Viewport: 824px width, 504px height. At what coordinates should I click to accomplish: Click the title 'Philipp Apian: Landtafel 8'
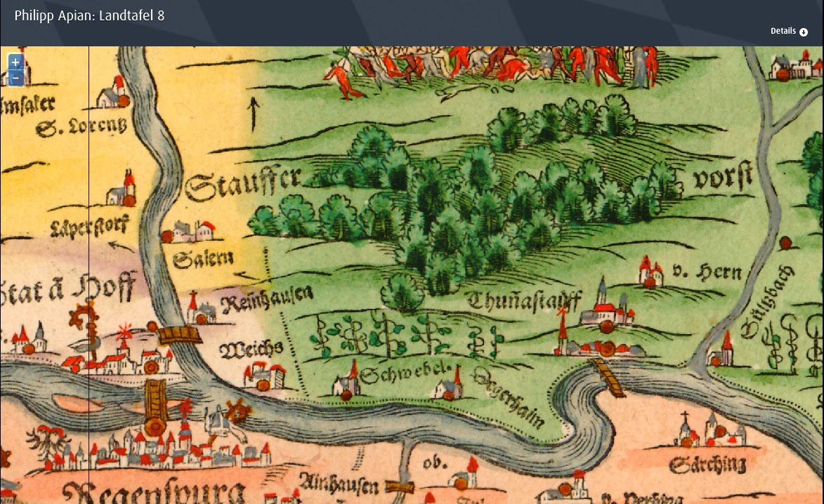click(x=89, y=15)
